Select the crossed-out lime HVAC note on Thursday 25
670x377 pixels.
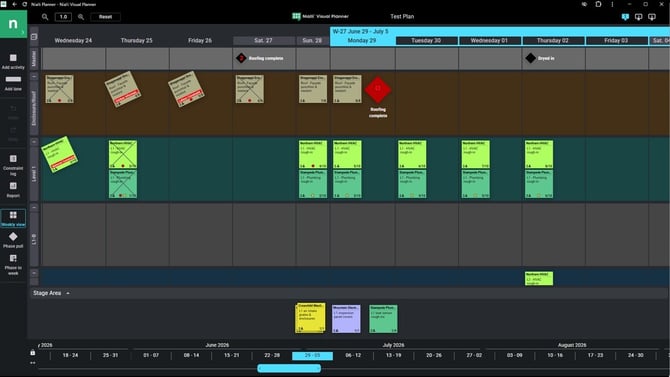[123, 154]
